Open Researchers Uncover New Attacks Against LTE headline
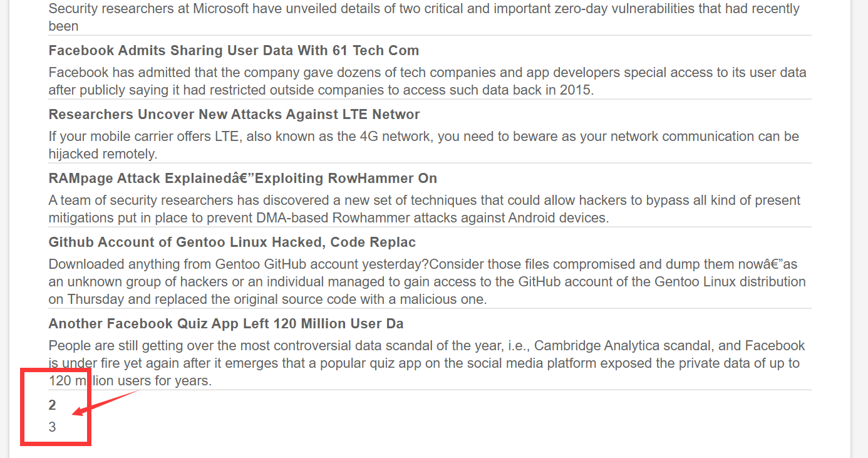This screenshot has height=458, width=868. 234,115
